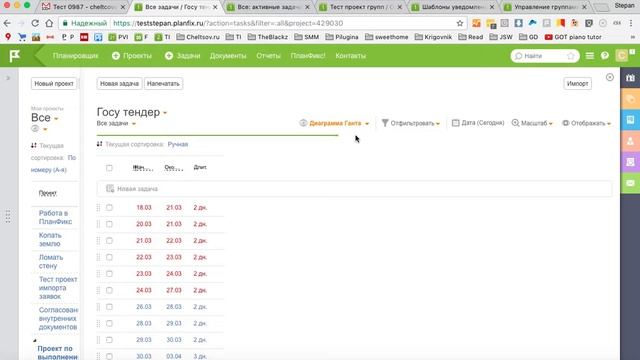This screenshot has width=640, height=360.
Task: Open the ПланФикс! menu
Action: [x=308, y=56]
